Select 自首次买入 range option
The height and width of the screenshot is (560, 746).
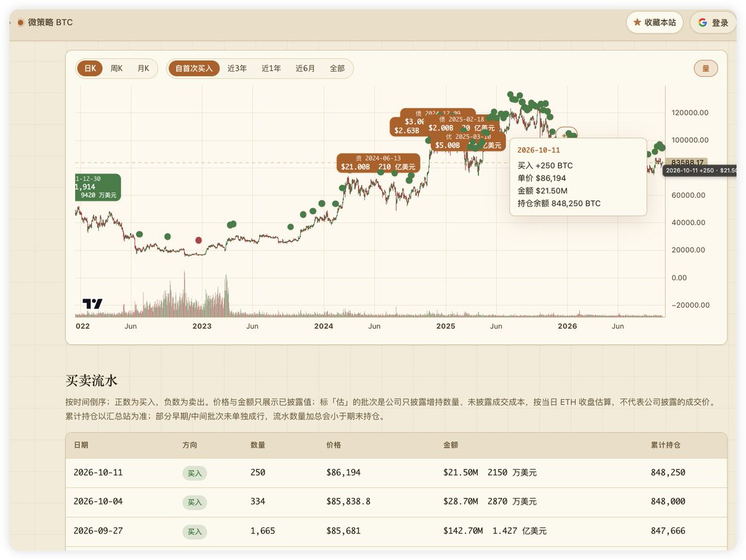coord(194,68)
